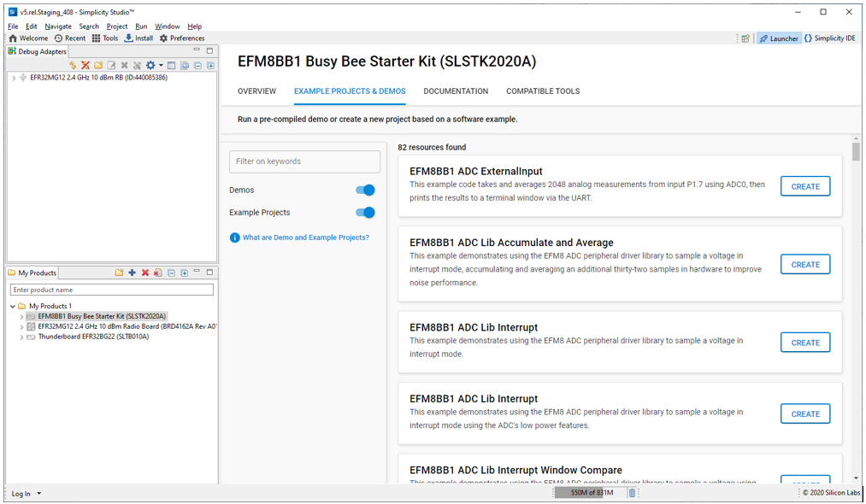Click the resource list scrollbar thumb

(x=856, y=152)
